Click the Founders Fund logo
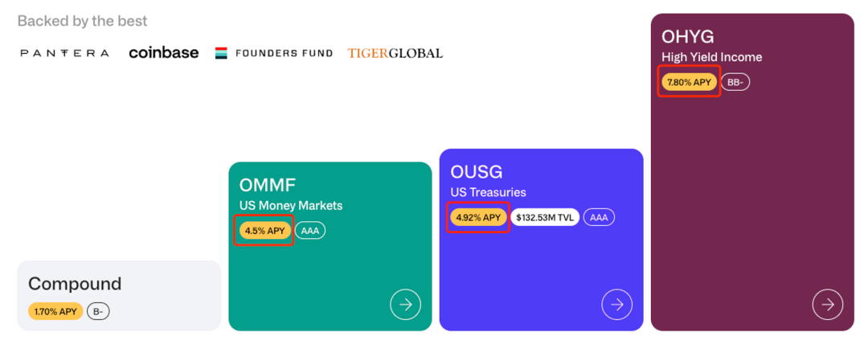 tap(274, 53)
